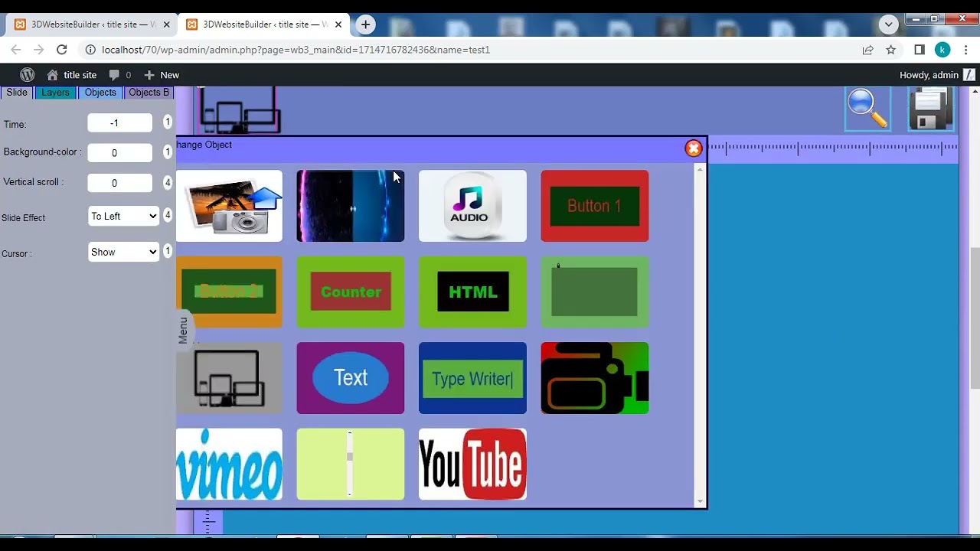
Task: Open the WordPress logo menu
Action: (27, 75)
